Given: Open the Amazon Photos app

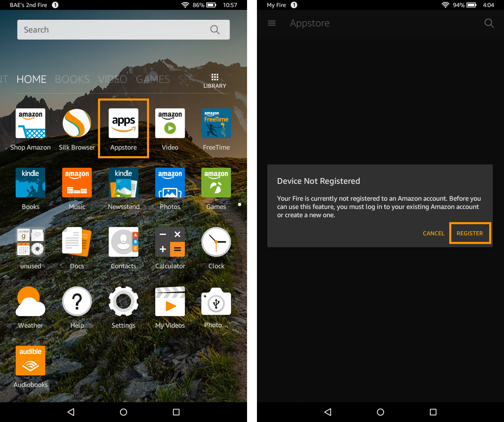Looking at the screenshot, I should [170, 183].
